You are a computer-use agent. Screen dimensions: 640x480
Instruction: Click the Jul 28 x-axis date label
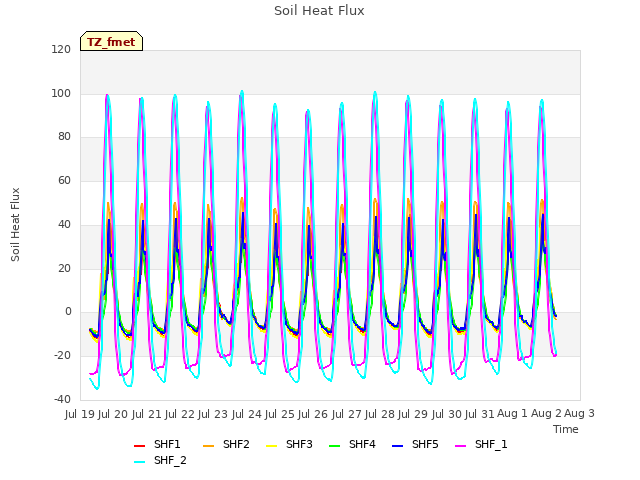[x=380, y=414]
